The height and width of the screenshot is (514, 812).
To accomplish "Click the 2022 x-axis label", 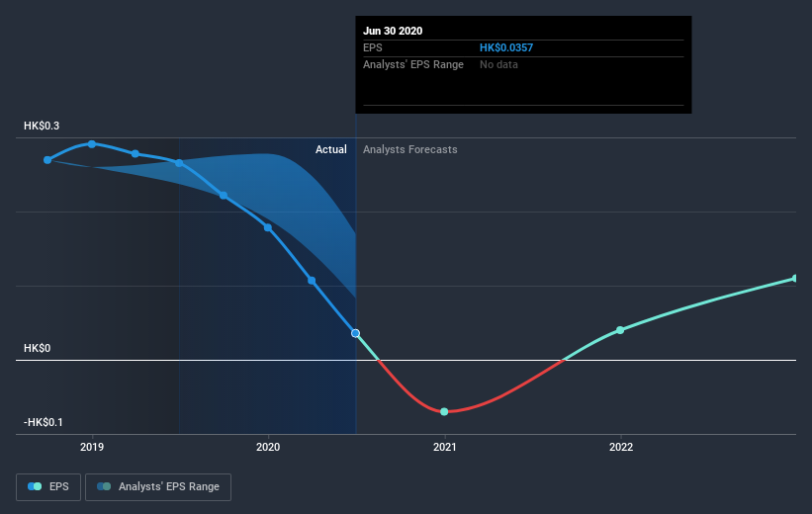I will coord(621,447).
